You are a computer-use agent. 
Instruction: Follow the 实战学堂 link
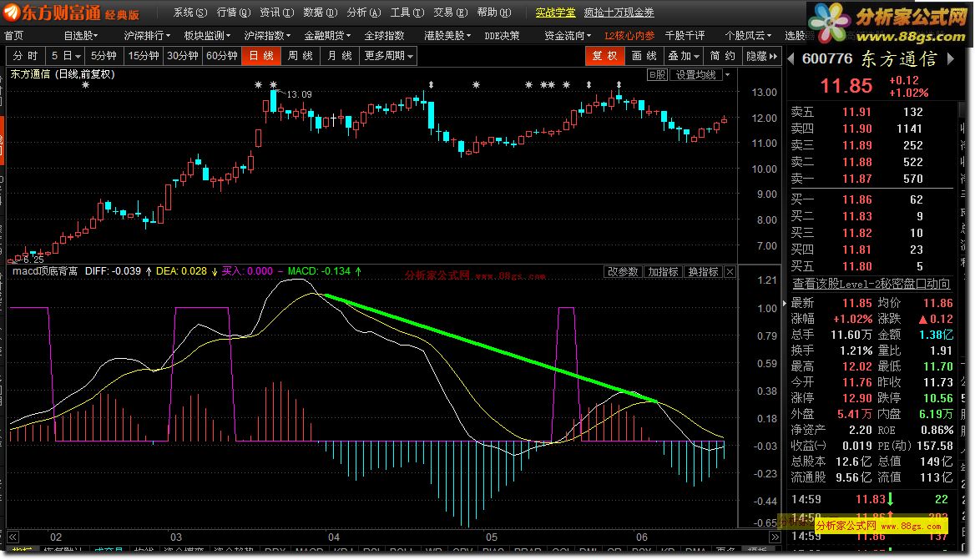[555, 13]
